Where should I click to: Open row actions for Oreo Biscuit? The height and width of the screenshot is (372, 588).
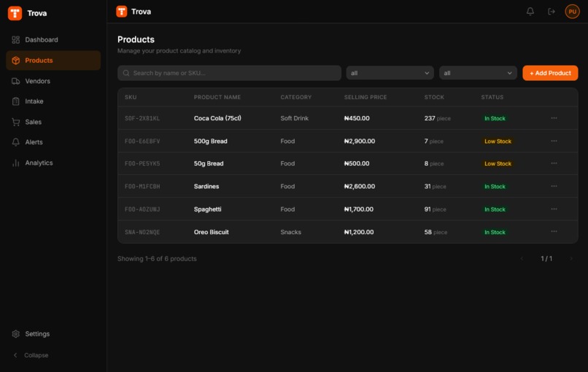click(554, 232)
